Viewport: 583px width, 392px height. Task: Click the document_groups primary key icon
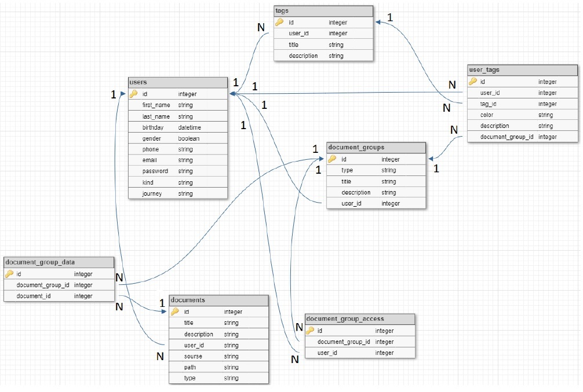(332, 159)
